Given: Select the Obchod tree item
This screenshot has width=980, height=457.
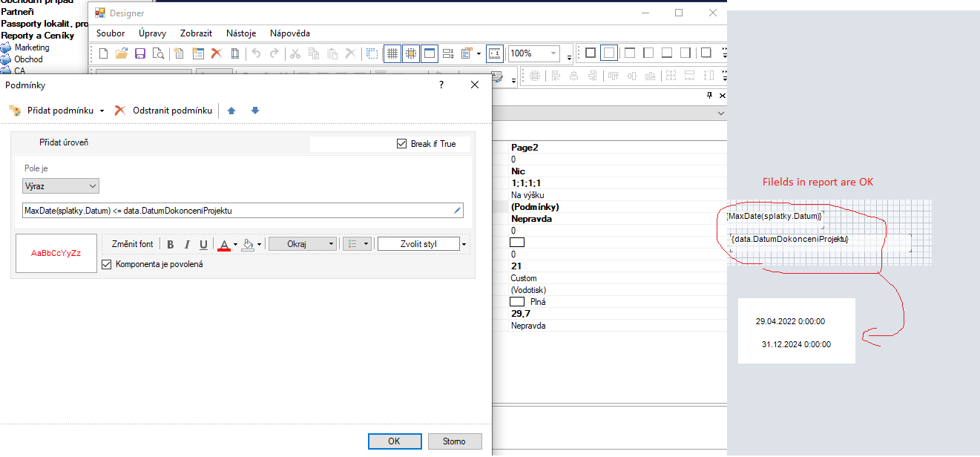Looking at the screenshot, I should coord(28,59).
